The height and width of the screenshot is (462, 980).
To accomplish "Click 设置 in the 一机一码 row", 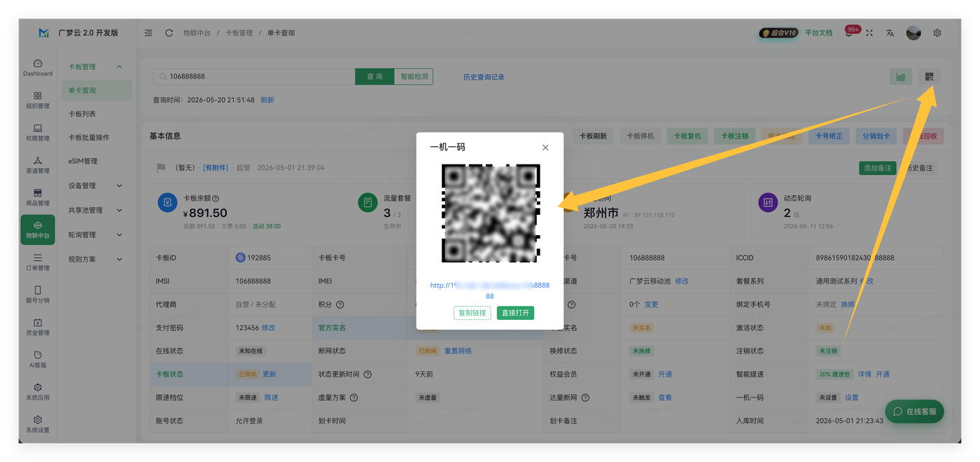I will [851, 398].
